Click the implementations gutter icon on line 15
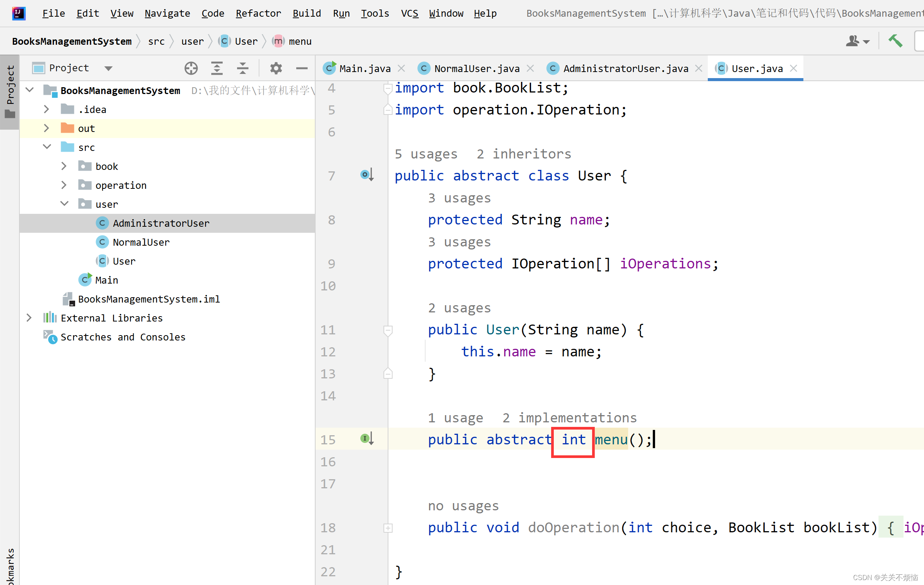 [x=367, y=438]
